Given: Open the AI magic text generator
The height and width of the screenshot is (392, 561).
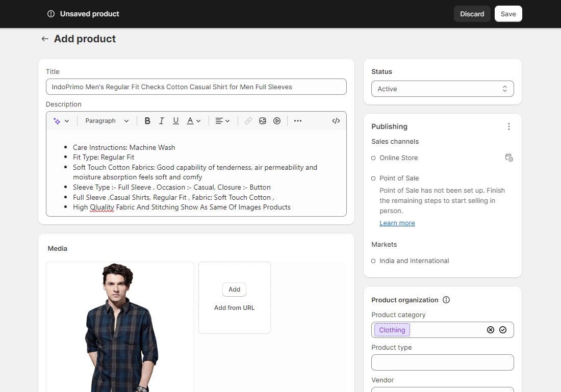Looking at the screenshot, I should (x=61, y=121).
